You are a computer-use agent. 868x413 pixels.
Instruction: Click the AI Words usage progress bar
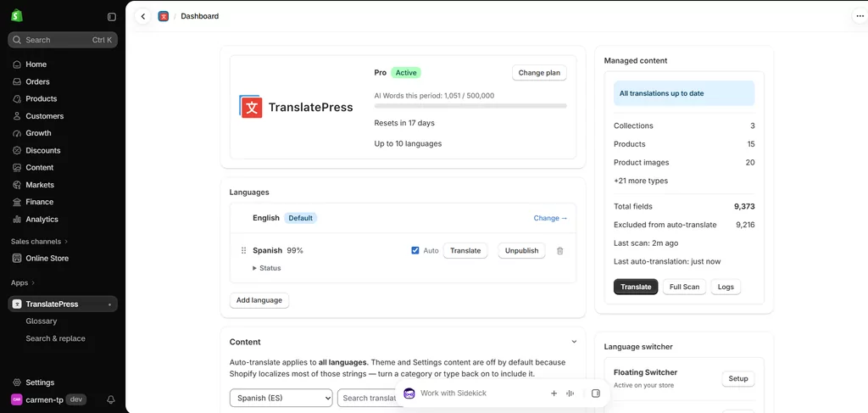470,106
